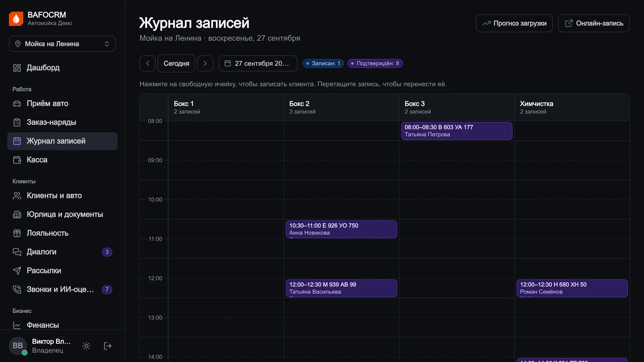Click the Химчистка column header
644x362 pixels.
pyautogui.click(x=572, y=107)
